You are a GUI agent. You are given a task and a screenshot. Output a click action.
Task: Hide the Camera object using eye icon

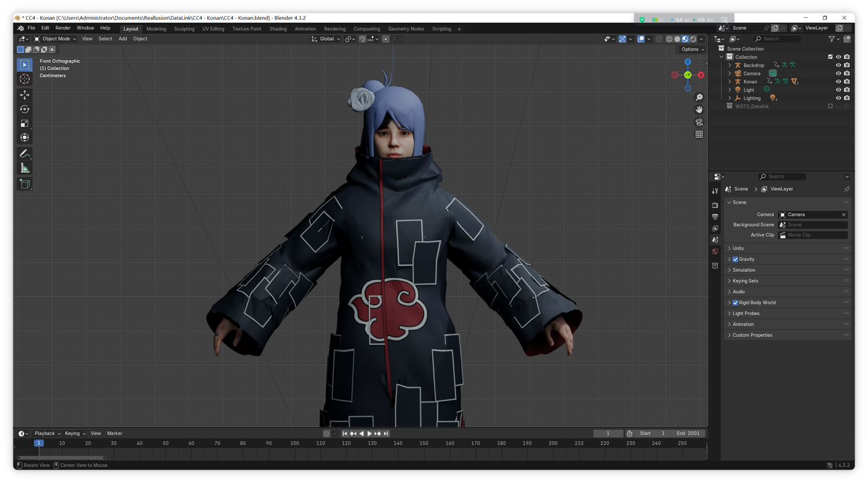pos(838,73)
